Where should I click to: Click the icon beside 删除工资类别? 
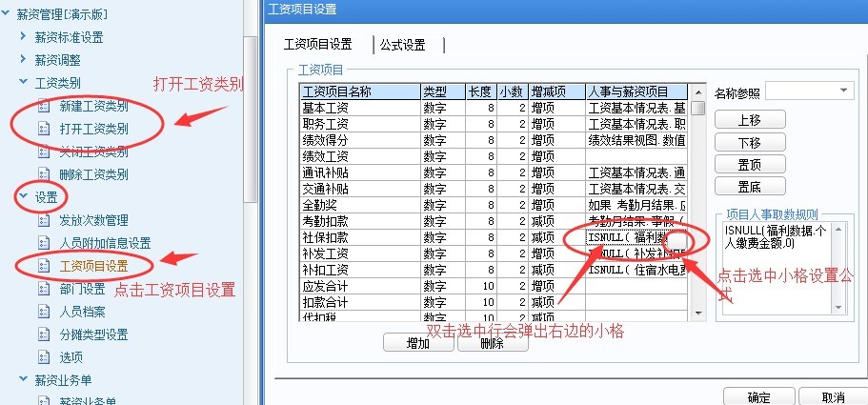click(42, 174)
